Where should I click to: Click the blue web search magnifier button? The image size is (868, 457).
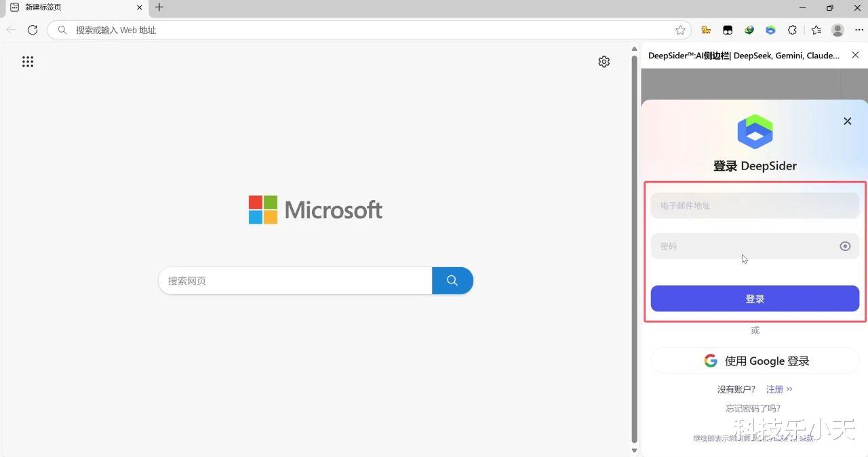(452, 281)
